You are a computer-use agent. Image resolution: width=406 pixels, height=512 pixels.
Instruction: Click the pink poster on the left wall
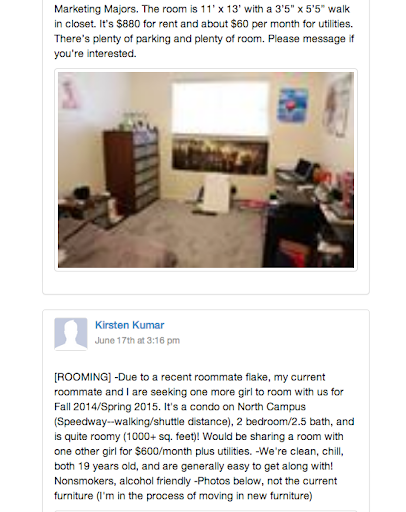coord(71,92)
